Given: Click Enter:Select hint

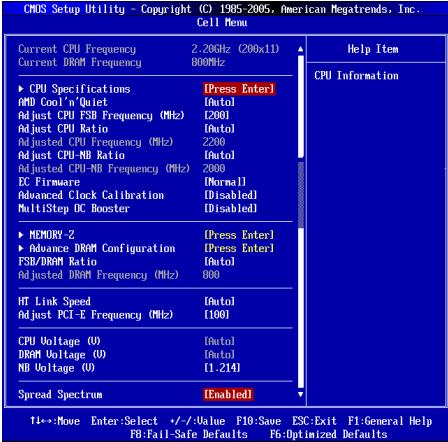Looking at the screenshot, I should 124,421.
